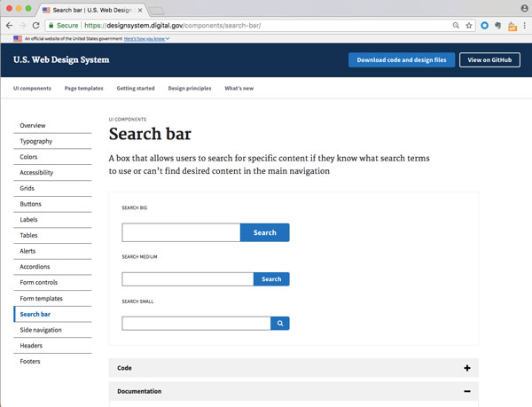Open the Chrome three-dot menu

click(525, 26)
